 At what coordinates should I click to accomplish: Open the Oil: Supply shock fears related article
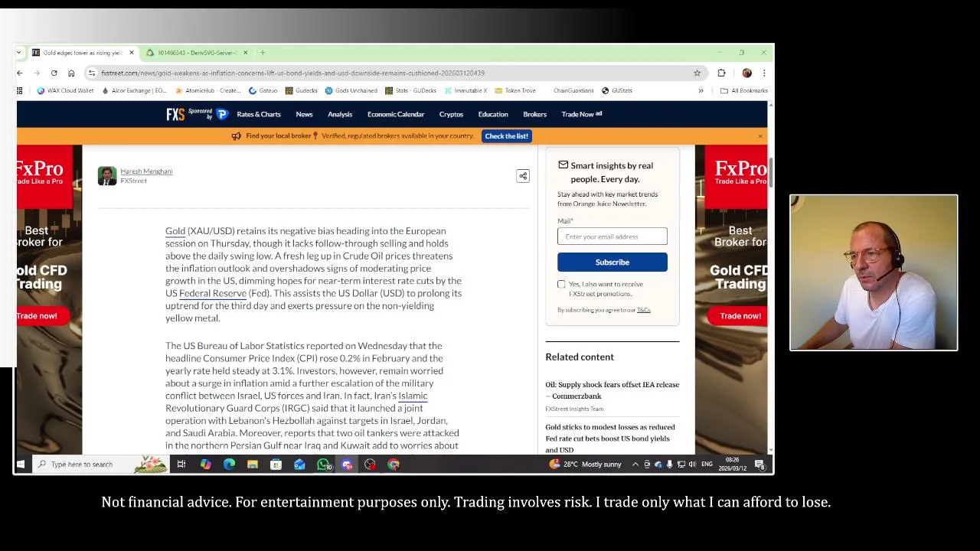(x=612, y=390)
